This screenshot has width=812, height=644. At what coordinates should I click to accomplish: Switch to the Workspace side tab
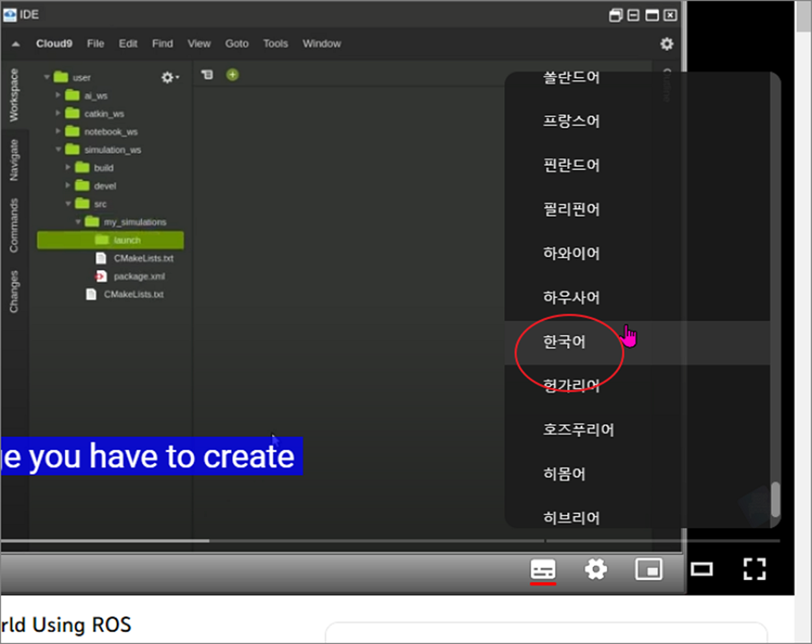pos(14,95)
